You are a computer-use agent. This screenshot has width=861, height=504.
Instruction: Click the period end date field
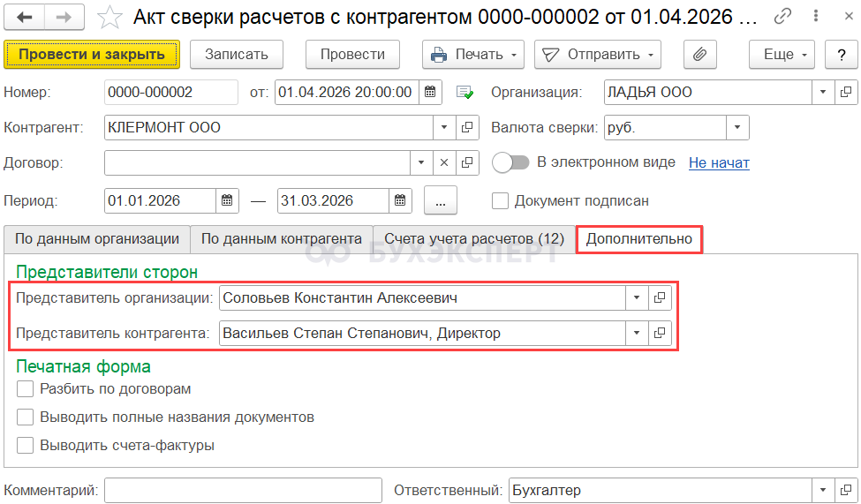(x=333, y=200)
